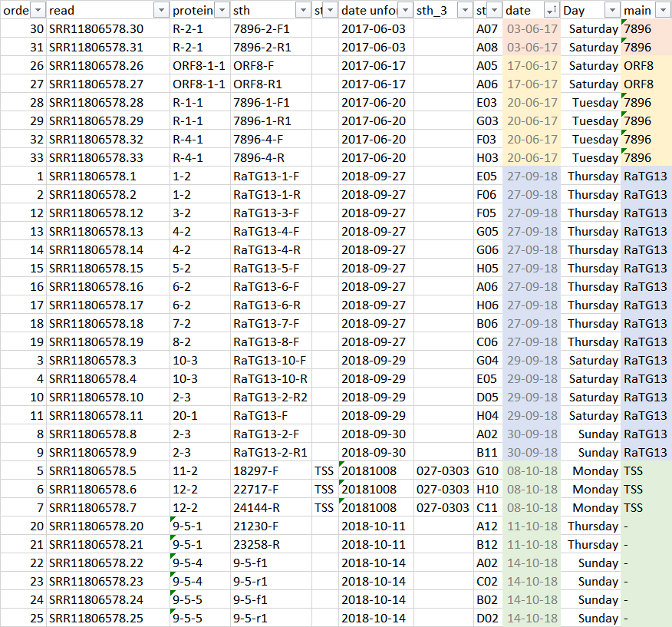Select date cell 17-06-17 in ORF8-F row
This screenshot has width=672, height=627.
point(532,66)
